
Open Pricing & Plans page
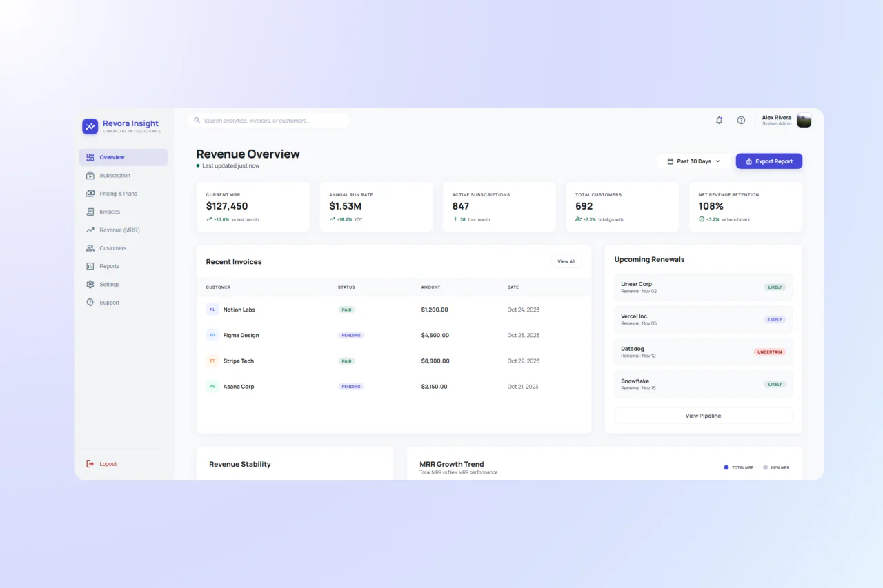coord(123,194)
